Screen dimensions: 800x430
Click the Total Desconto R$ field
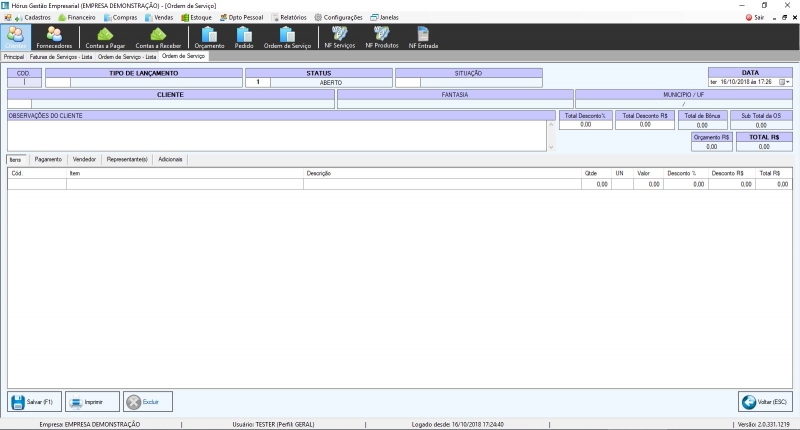(645, 124)
